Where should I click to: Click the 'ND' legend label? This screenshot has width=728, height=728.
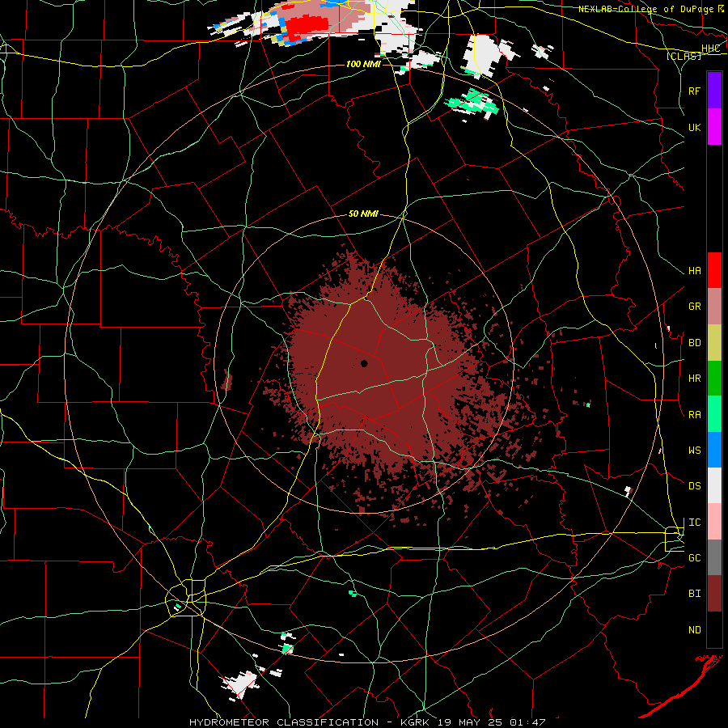[694, 630]
